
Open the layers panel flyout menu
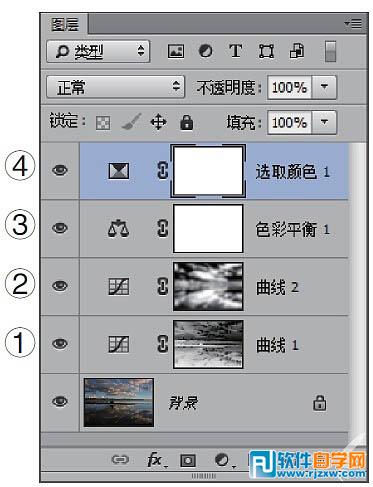[353, 24]
